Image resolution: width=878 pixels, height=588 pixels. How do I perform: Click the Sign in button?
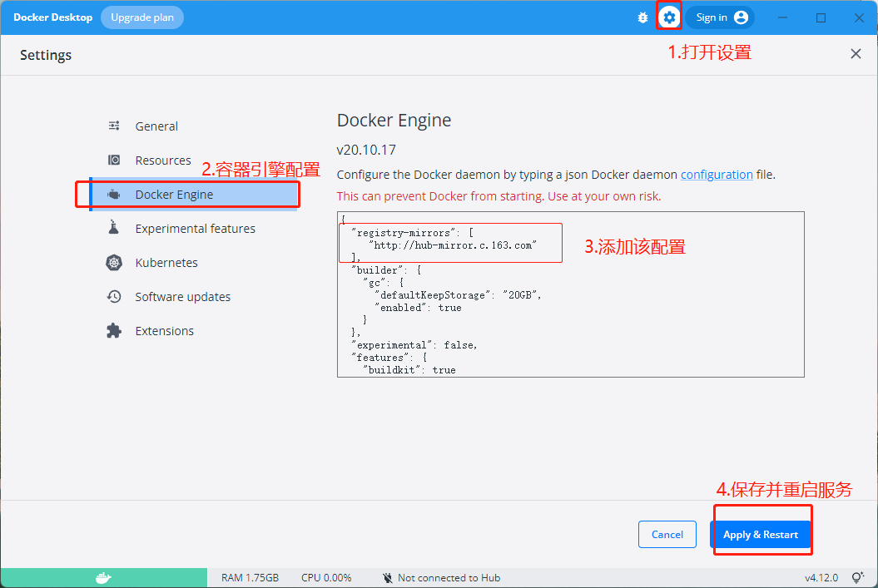[x=720, y=17]
